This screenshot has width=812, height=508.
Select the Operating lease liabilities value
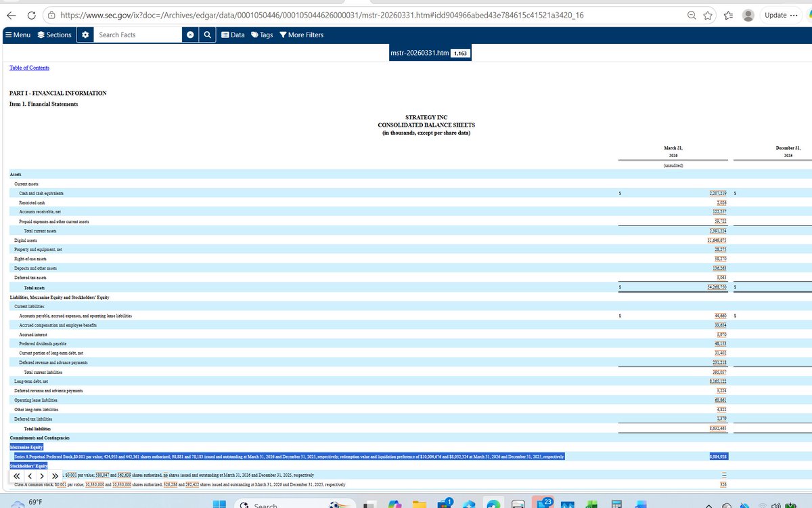tap(720, 400)
